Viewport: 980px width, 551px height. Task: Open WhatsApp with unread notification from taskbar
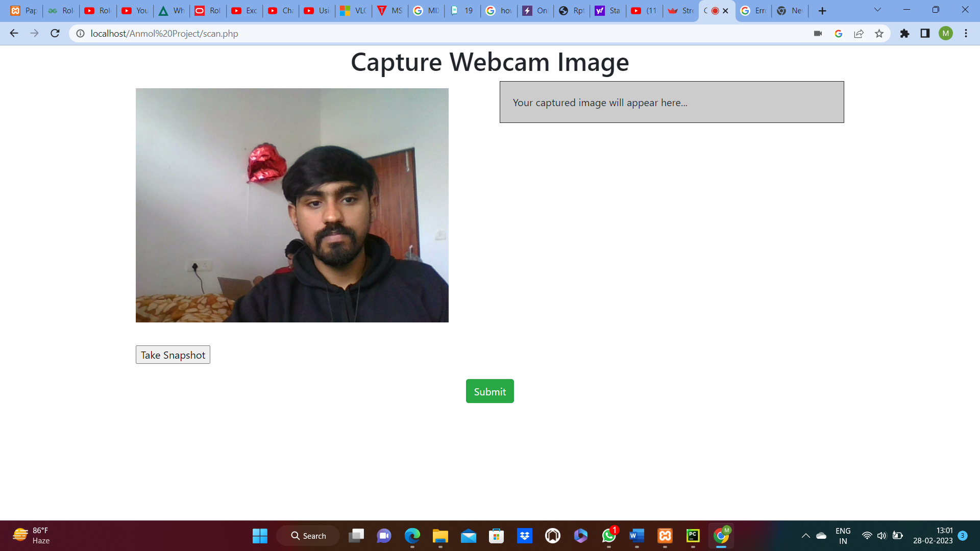pyautogui.click(x=609, y=536)
